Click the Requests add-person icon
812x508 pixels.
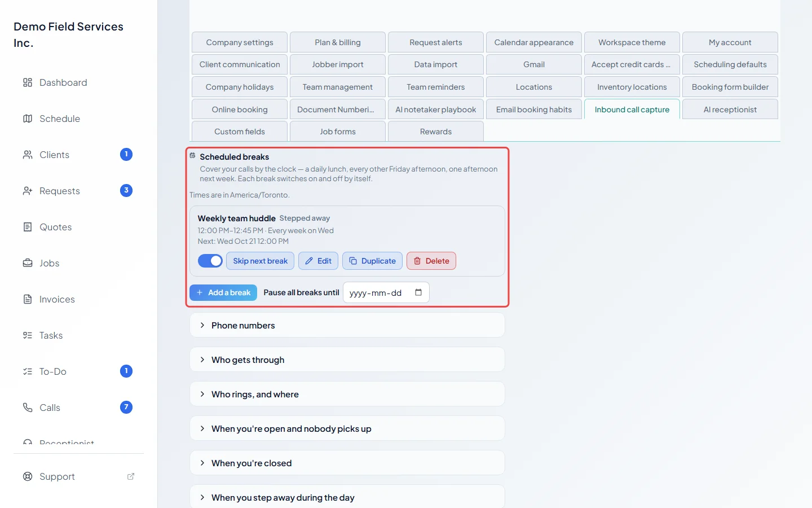(28, 191)
